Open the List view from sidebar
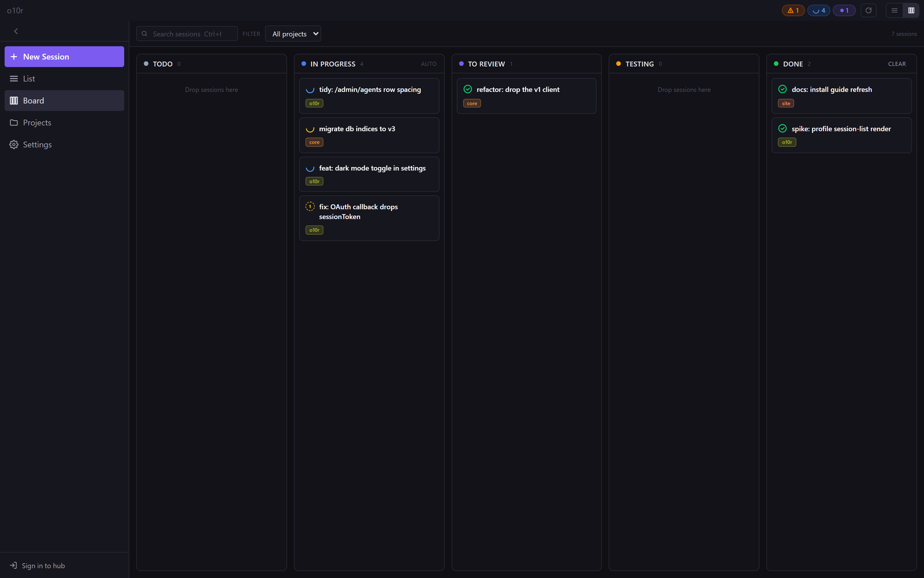This screenshot has height=578, width=924. pos(64,79)
